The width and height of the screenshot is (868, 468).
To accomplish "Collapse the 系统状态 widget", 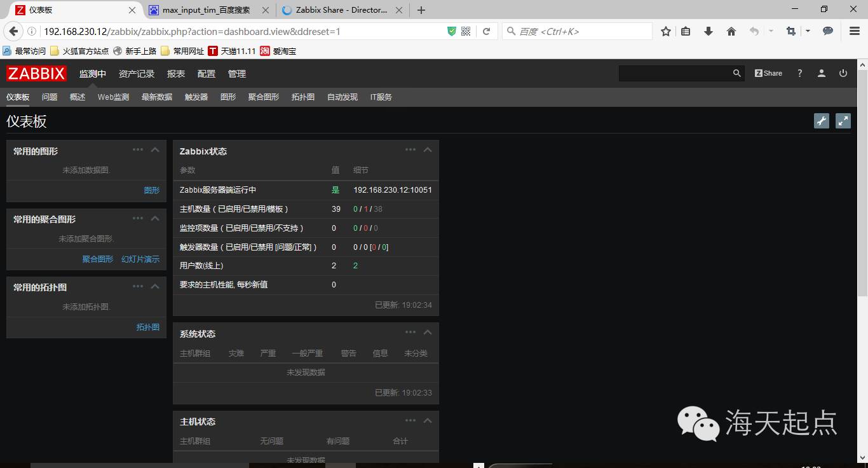I will click(x=428, y=332).
